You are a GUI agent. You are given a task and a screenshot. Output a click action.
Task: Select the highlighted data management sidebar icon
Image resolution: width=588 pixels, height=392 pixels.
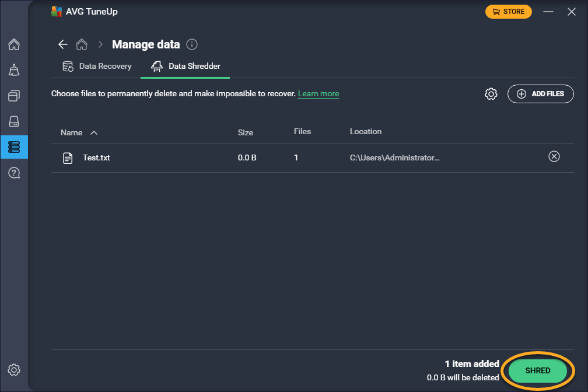[14, 147]
